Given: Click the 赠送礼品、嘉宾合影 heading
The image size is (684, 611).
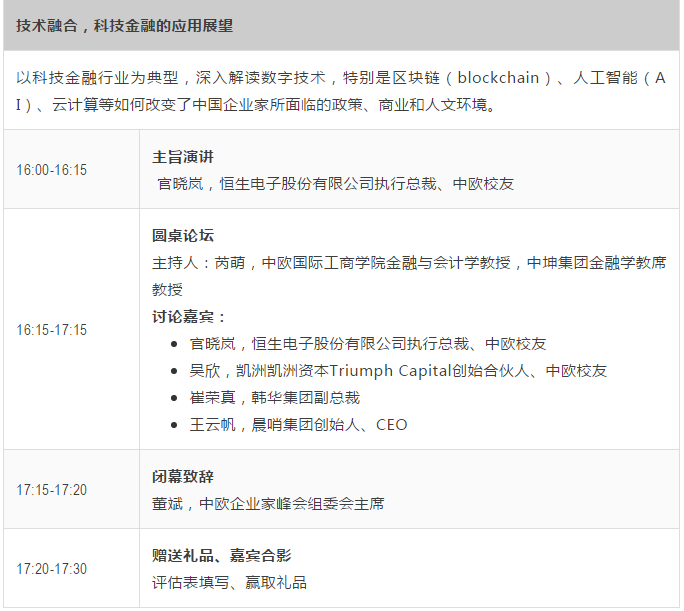Looking at the screenshot, I should [x=221, y=555].
